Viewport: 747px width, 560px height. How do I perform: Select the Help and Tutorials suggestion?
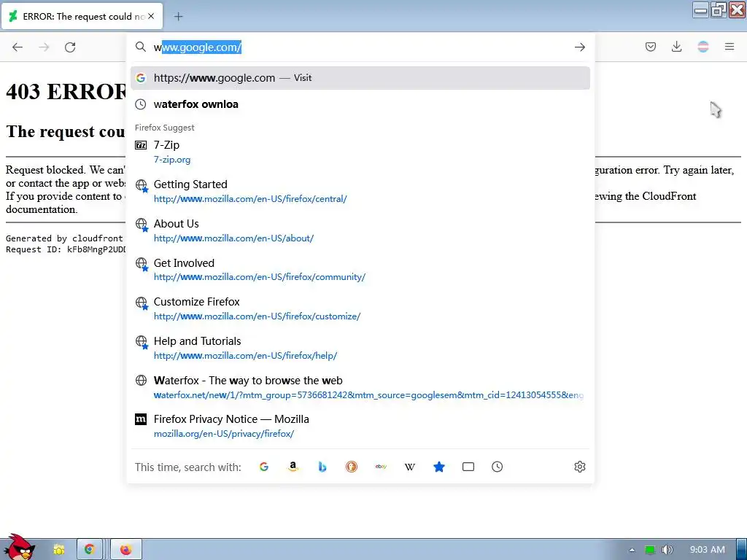[x=360, y=348]
